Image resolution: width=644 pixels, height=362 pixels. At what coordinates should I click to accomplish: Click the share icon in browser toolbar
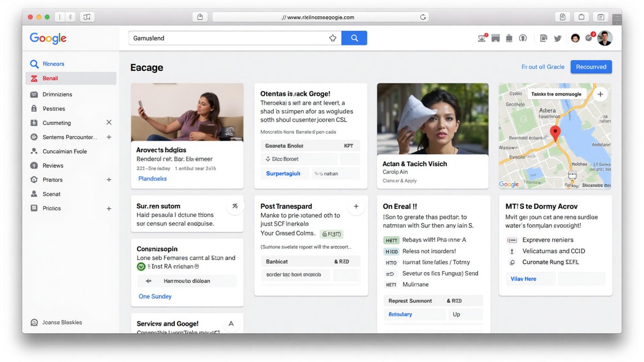tap(200, 17)
